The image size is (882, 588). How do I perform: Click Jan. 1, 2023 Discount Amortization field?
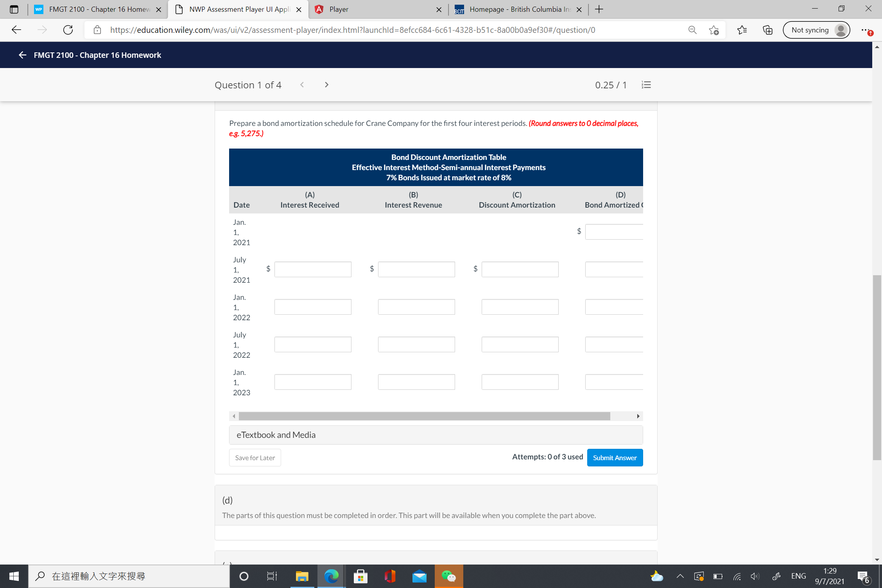[x=520, y=382]
